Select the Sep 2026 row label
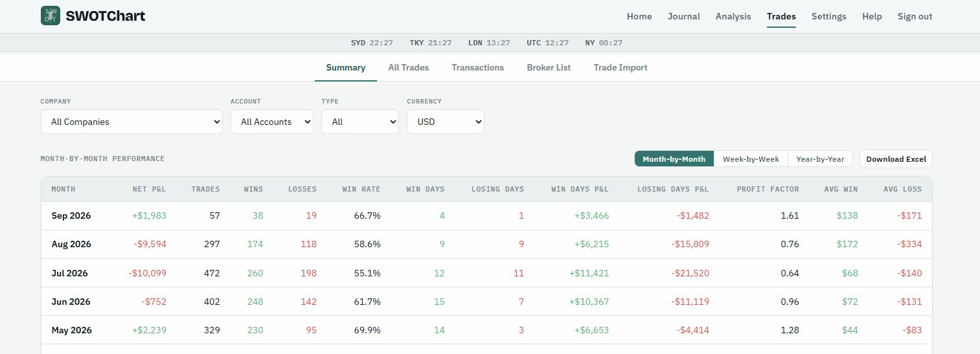The height and width of the screenshot is (354, 980). tap(71, 216)
